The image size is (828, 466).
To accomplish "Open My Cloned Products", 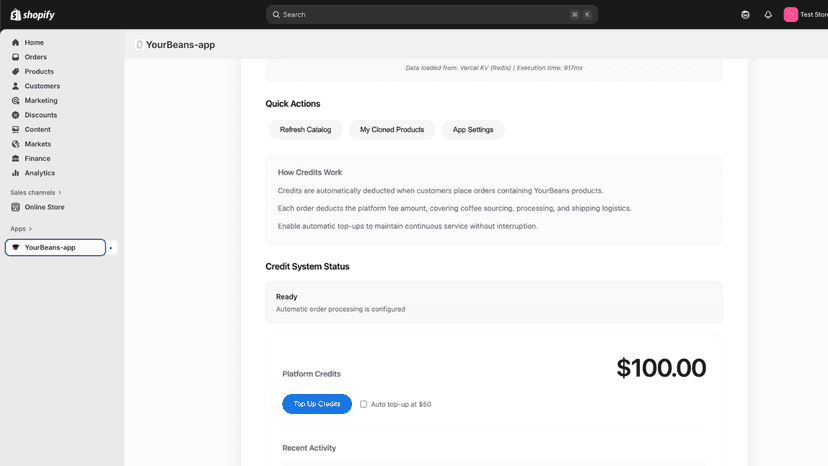I will point(392,129).
